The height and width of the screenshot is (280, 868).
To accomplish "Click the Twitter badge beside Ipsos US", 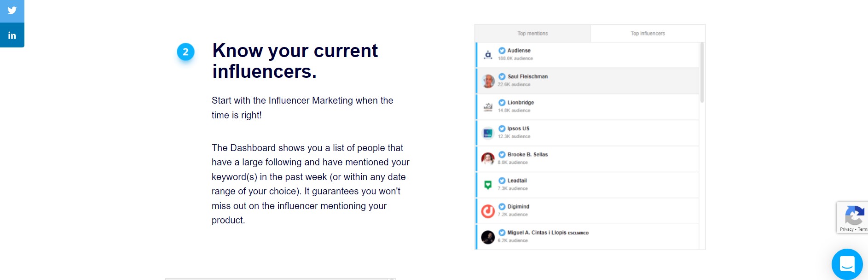I will [x=502, y=128].
